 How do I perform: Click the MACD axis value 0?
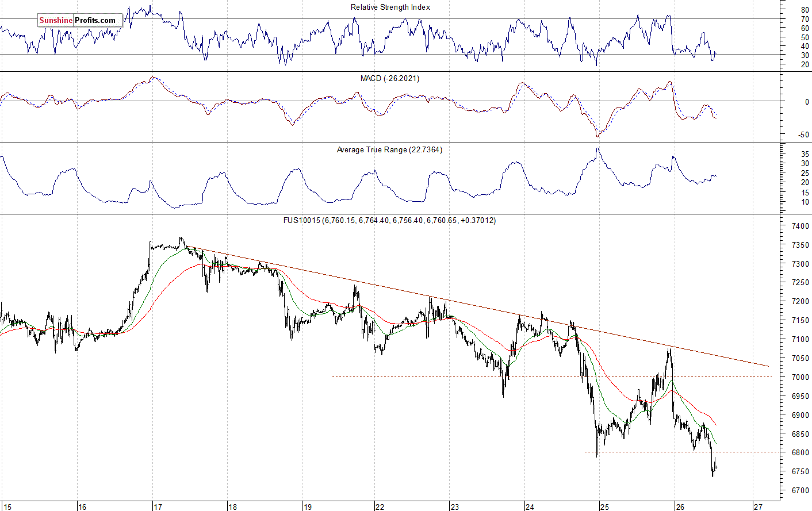pyautogui.click(x=807, y=102)
